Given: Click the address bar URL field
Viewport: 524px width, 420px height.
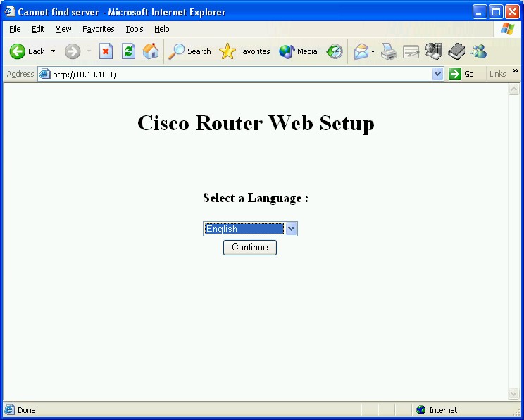Looking at the screenshot, I should pyautogui.click(x=242, y=74).
